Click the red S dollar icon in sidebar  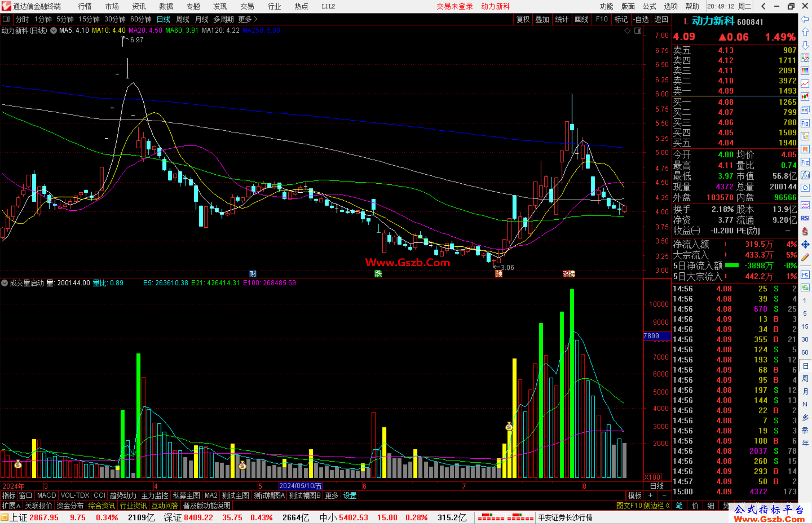[x=805, y=231]
